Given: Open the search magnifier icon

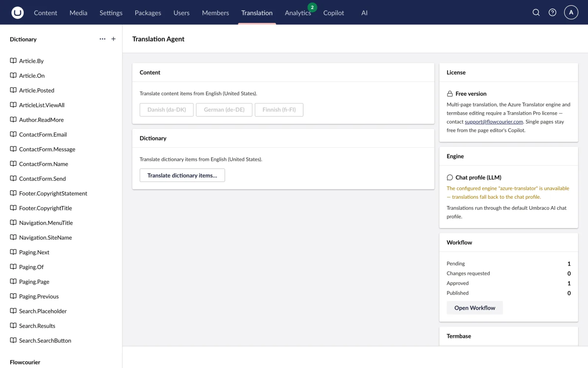Looking at the screenshot, I should point(536,13).
